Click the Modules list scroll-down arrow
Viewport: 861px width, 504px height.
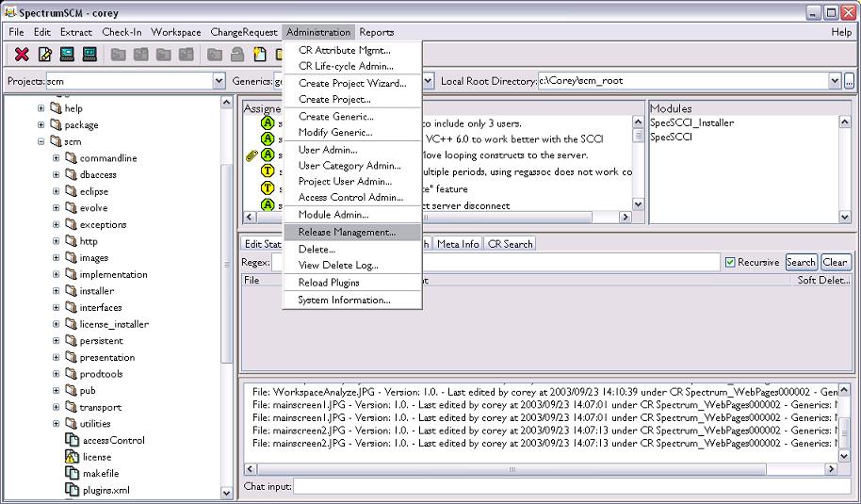click(845, 218)
